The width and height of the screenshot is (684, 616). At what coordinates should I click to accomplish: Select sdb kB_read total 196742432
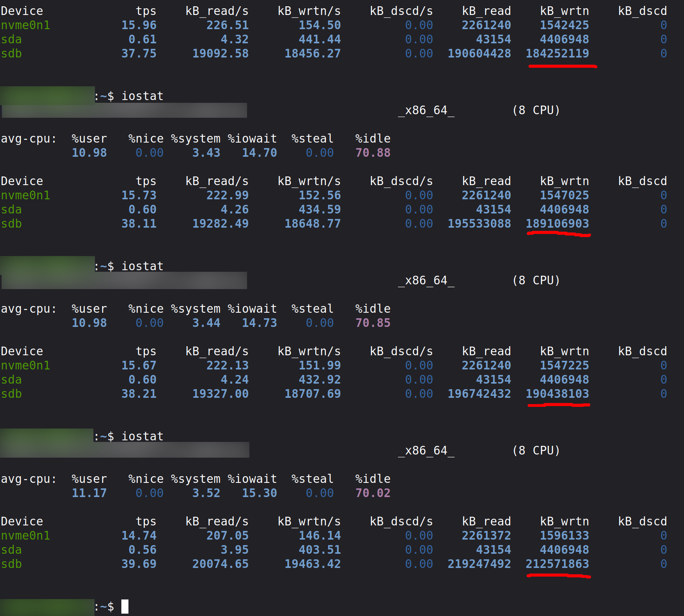click(479, 394)
